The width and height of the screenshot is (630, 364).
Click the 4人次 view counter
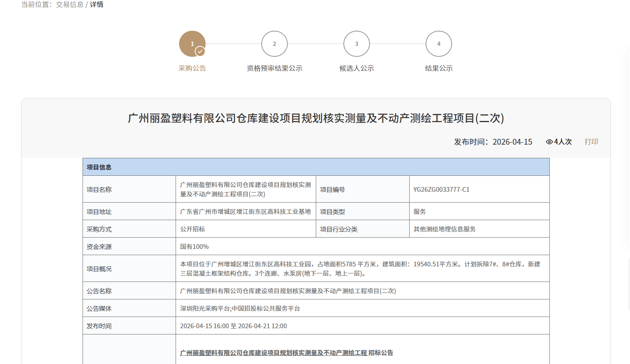(561, 142)
